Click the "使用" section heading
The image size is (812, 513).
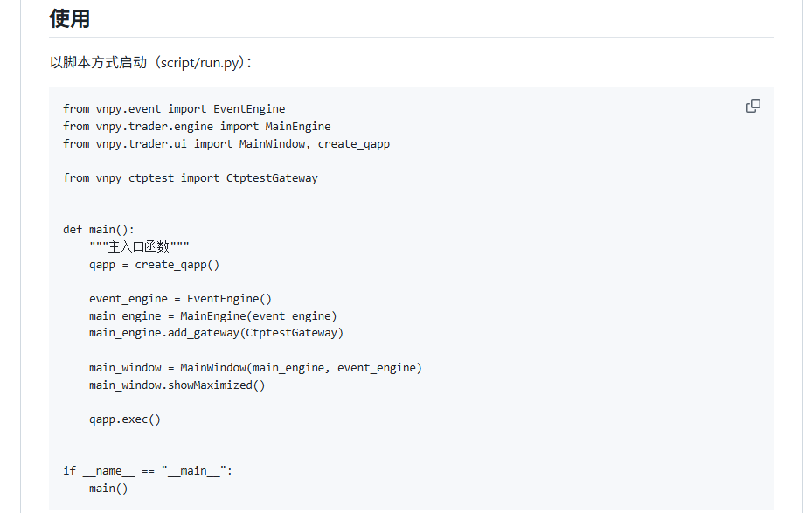point(70,17)
